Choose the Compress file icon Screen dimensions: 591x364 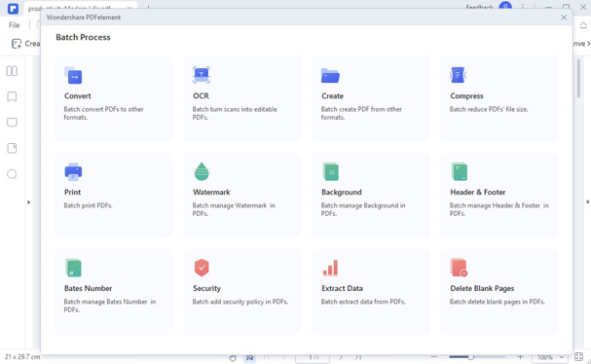[x=458, y=75]
